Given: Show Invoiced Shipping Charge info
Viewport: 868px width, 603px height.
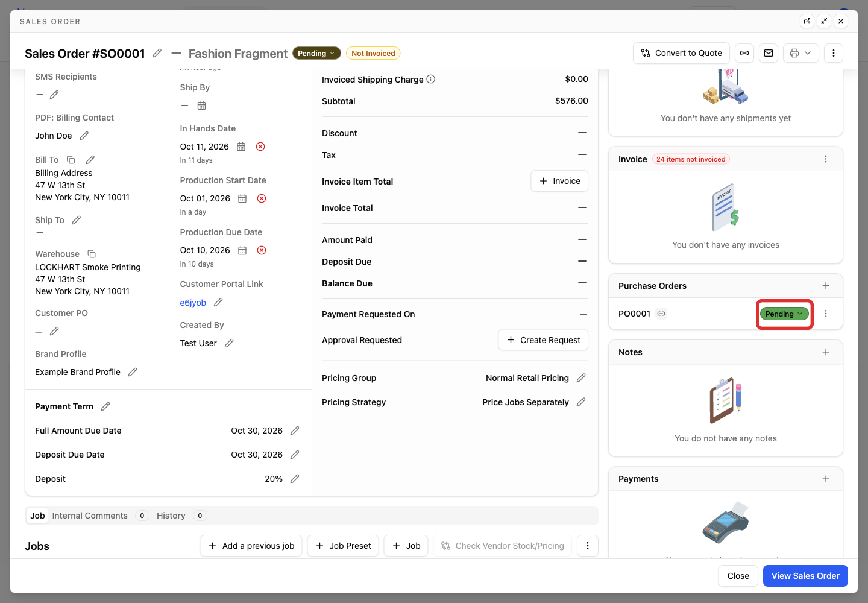Looking at the screenshot, I should click(x=431, y=79).
